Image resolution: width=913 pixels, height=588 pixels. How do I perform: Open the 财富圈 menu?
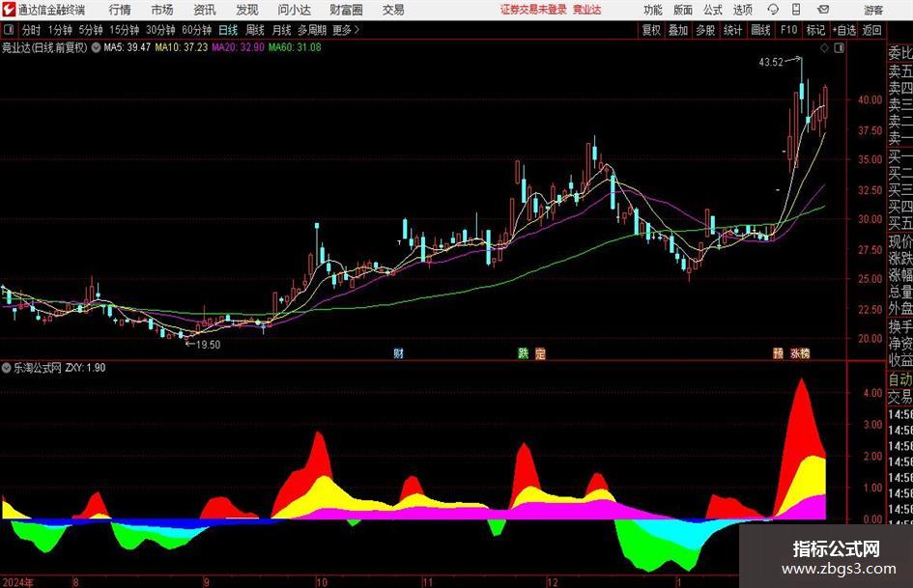pyautogui.click(x=346, y=10)
